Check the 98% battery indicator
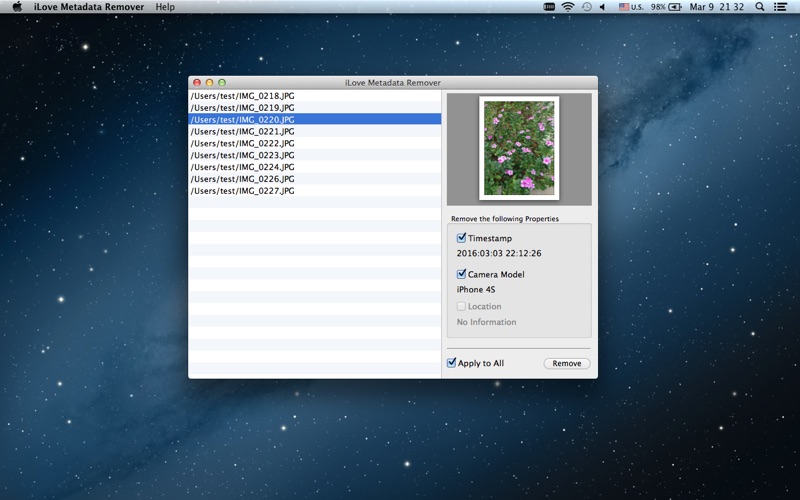800x500 pixels. (x=666, y=7)
